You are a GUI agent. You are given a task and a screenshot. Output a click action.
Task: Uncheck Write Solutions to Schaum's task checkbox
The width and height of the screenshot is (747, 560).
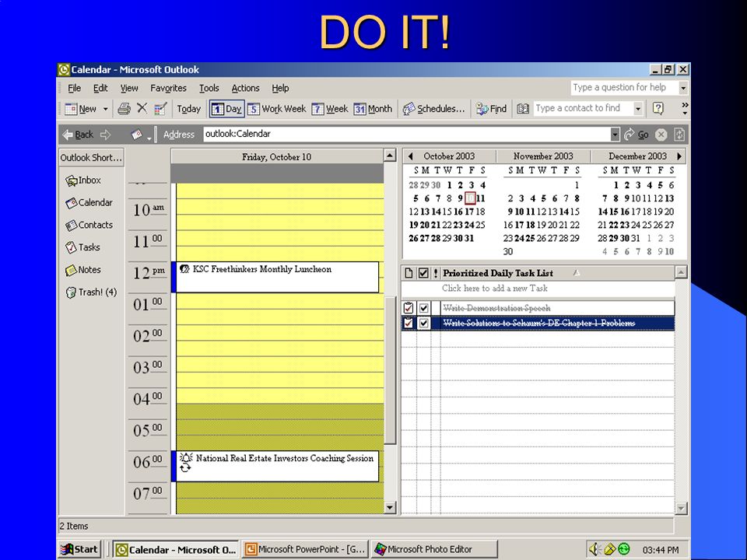pyautogui.click(x=423, y=324)
